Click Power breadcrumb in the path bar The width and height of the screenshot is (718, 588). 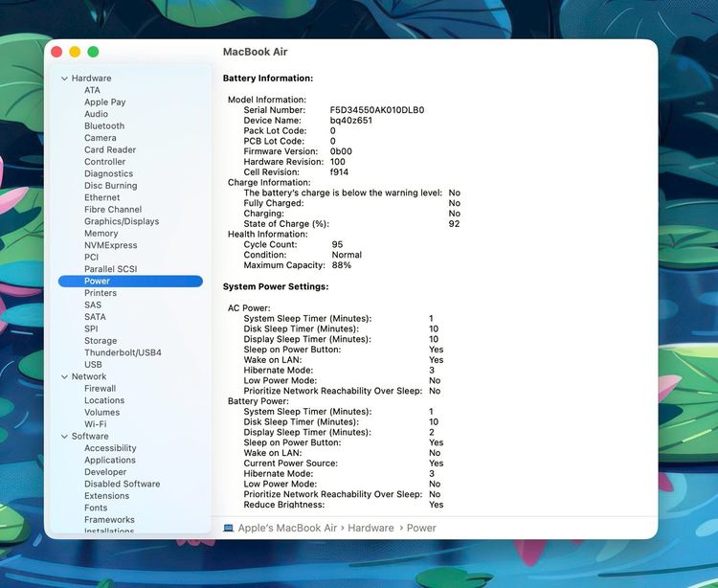(421, 528)
